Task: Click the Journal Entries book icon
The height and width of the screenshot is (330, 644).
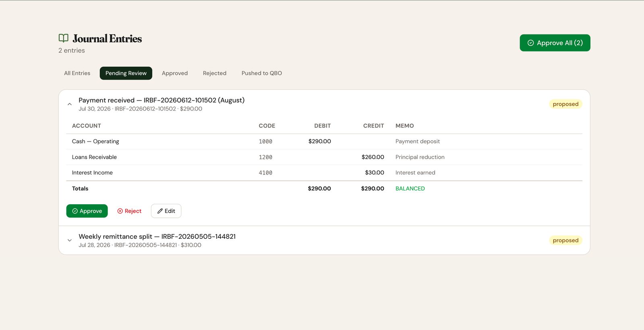Action: tap(64, 38)
